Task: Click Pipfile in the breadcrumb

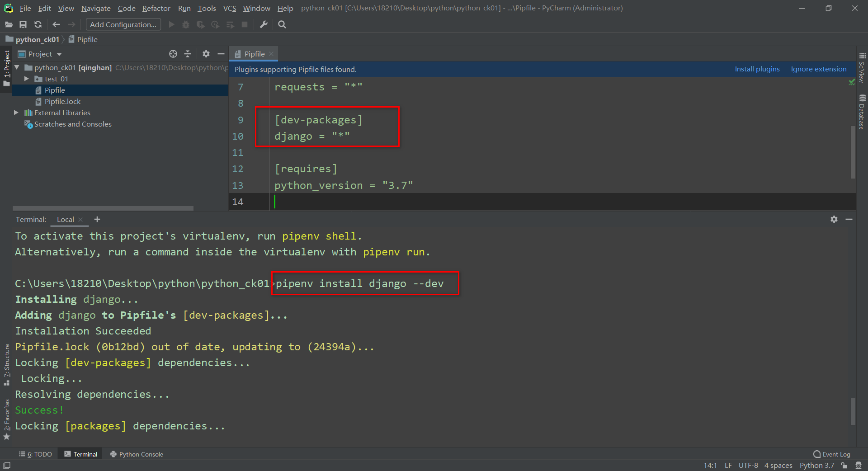Action: (x=83, y=39)
